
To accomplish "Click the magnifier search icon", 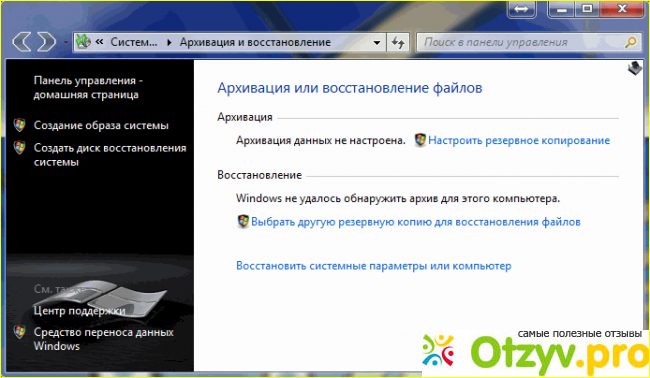I will coord(631,42).
